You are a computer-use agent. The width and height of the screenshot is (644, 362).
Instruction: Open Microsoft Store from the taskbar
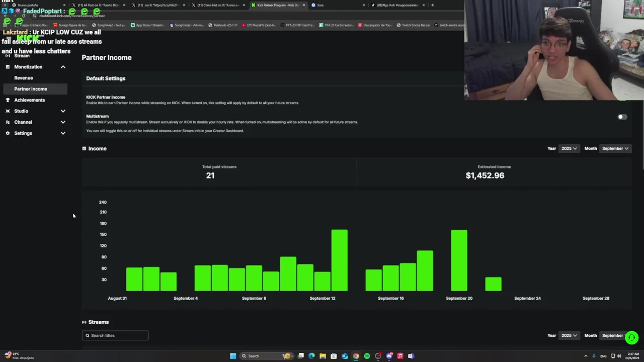pyautogui.click(x=334, y=356)
